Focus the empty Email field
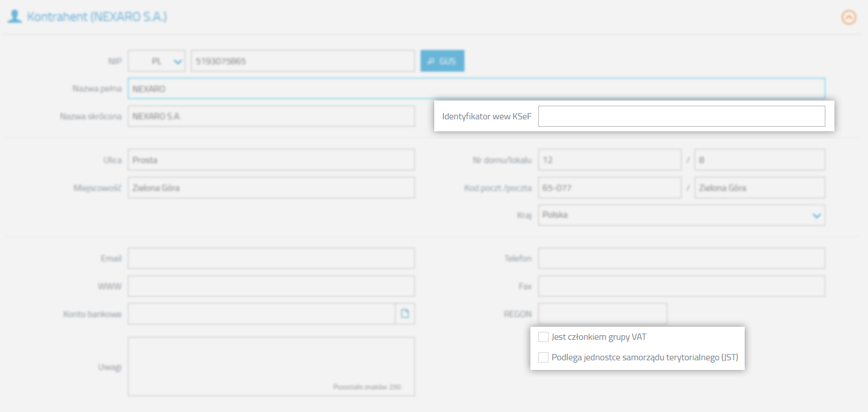868x412 pixels. pos(271,259)
